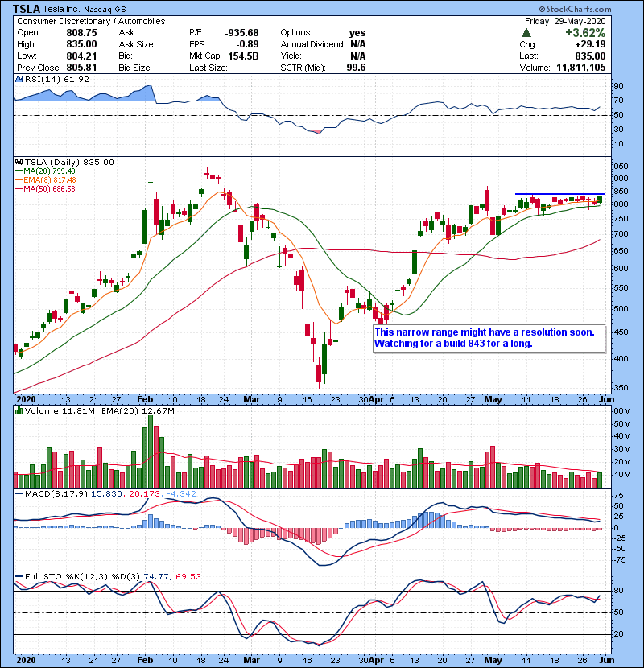Click the EPS value -0.89
The width and height of the screenshot is (644, 668).
pyautogui.click(x=248, y=44)
